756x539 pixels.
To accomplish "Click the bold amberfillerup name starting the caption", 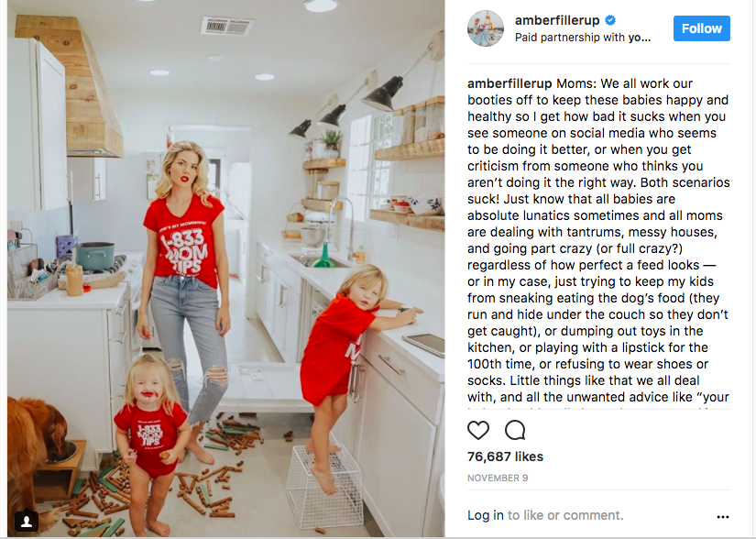I will (x=509, y=83).
